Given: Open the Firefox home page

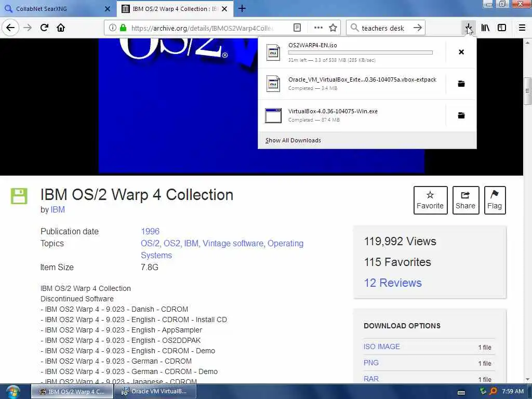Looking at the screenshot, I should click(x=61, y=28).
